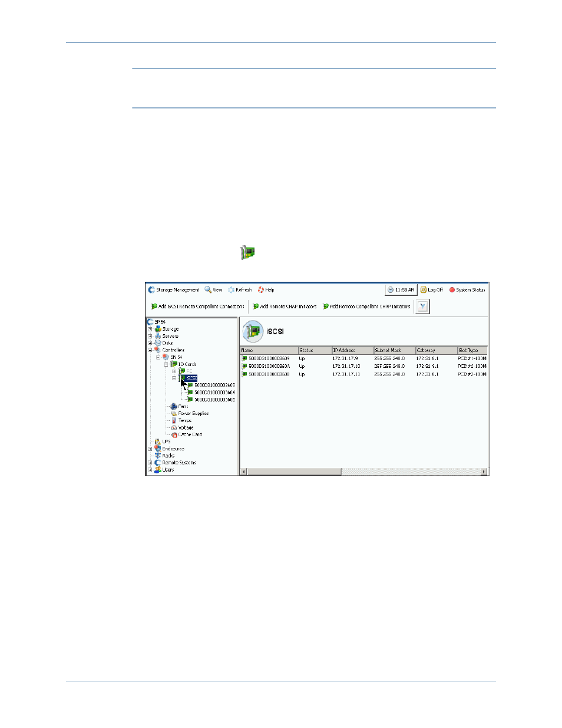Expand the Servers tree node
The width and height of the screenshot is (562, 728).
150,336
